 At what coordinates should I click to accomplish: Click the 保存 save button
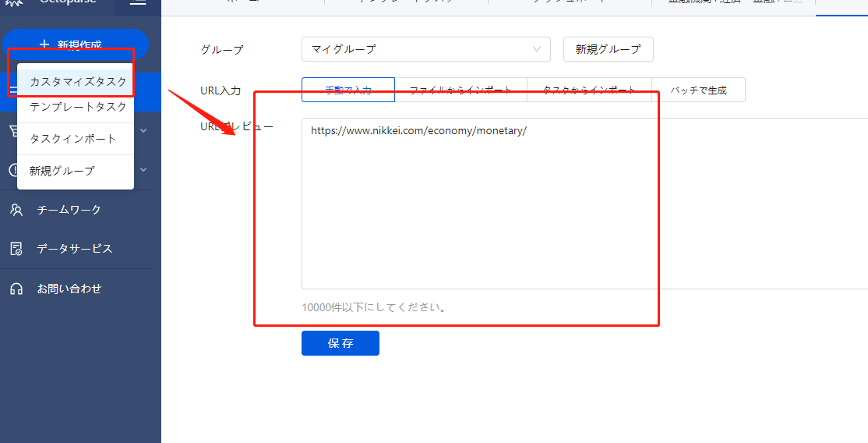coord(340,343)
